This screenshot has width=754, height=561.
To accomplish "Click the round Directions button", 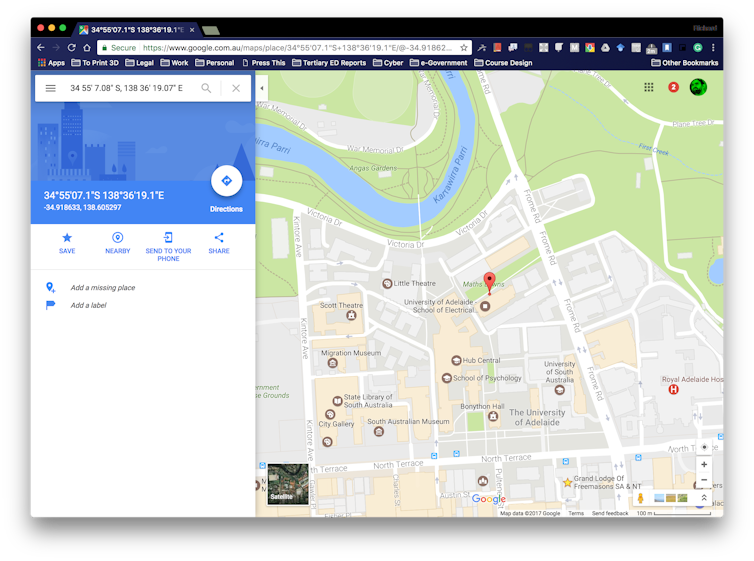I will 226,181.
